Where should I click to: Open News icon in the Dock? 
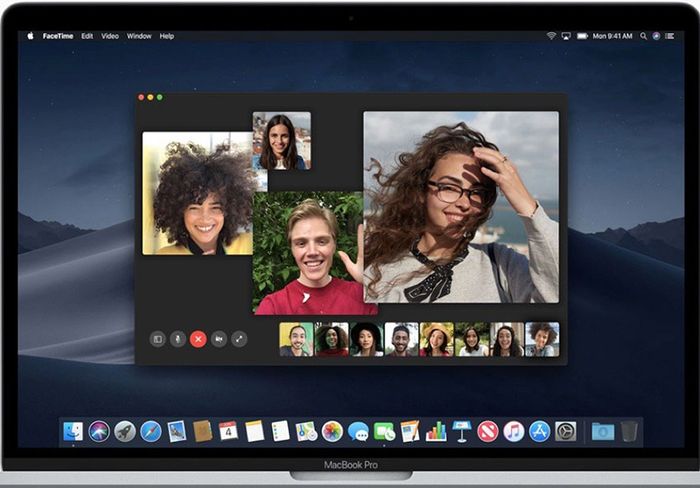[x=488, y=432]
